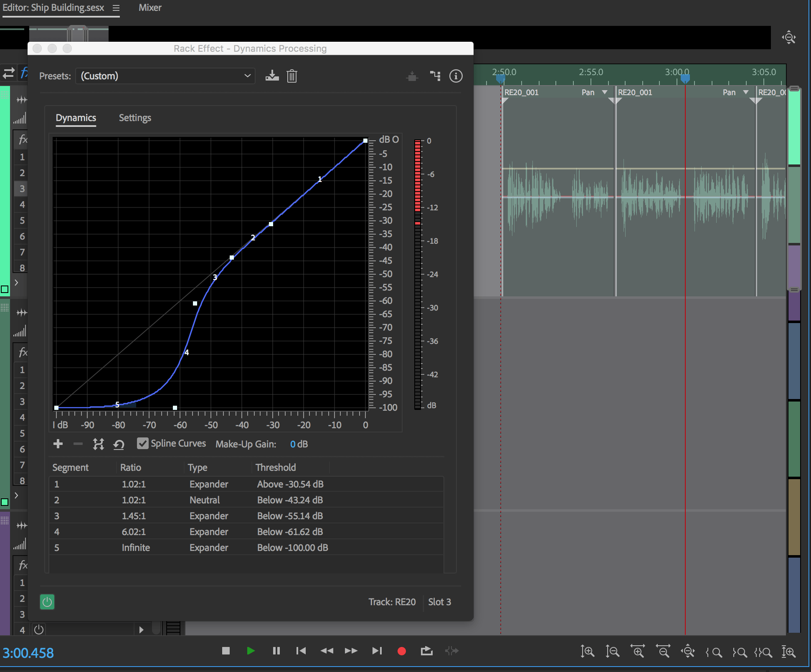Adjust the Make-Up Gain value
The height and width of the screenshot is (672, 811).
(299, 444)
